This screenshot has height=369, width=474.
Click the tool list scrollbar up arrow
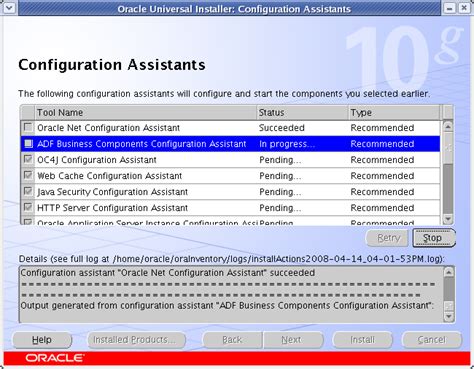[448, 127]
